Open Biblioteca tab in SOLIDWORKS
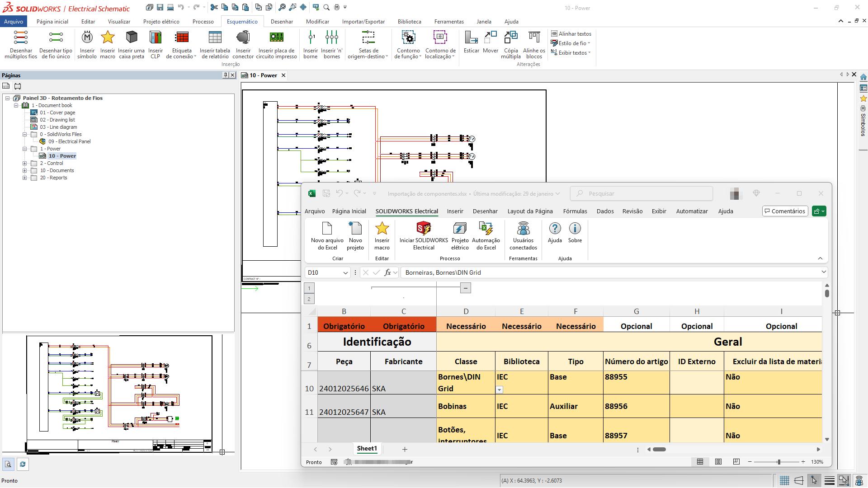 point(410,21)
